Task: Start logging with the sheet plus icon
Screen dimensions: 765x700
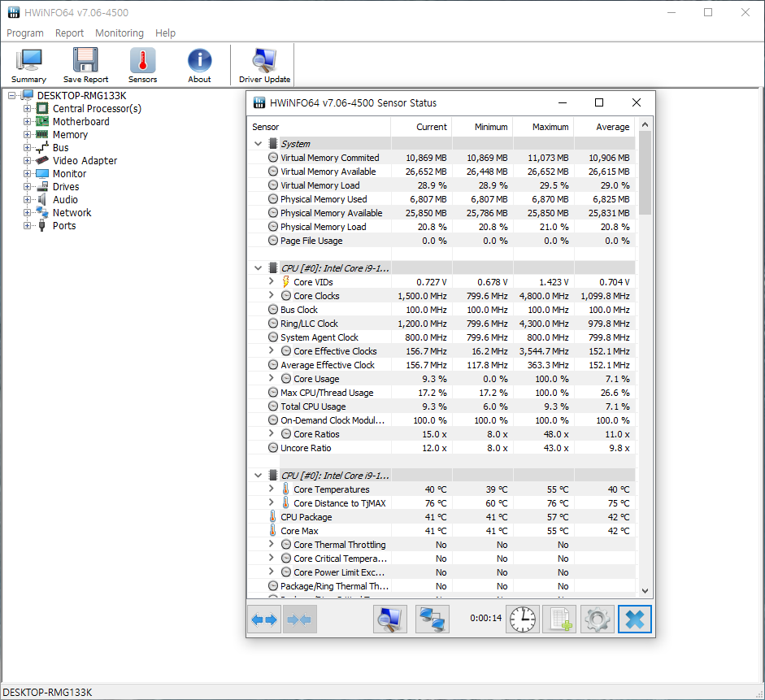Action: click(x=560, y=620)
